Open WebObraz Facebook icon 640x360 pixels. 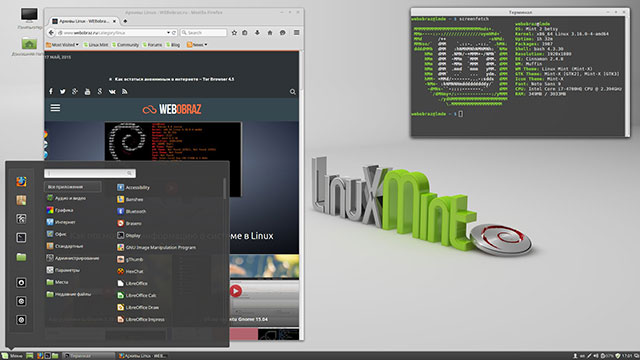click(51, 91)
